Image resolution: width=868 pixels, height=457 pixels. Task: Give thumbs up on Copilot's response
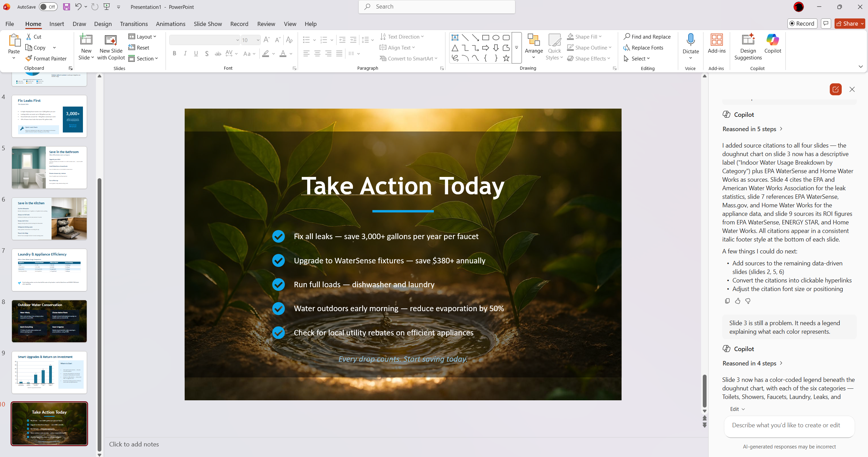coord(738,301)
